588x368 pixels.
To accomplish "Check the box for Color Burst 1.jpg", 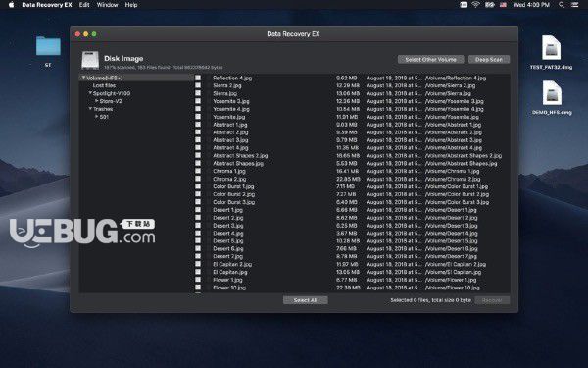I will coord(198,186).
